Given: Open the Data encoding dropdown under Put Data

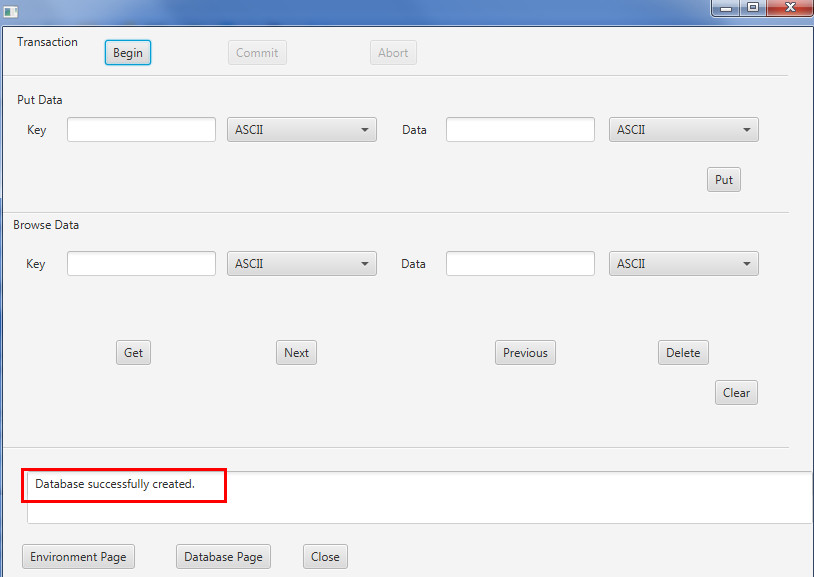Looking at the screenshot, I should pos(683,129).
